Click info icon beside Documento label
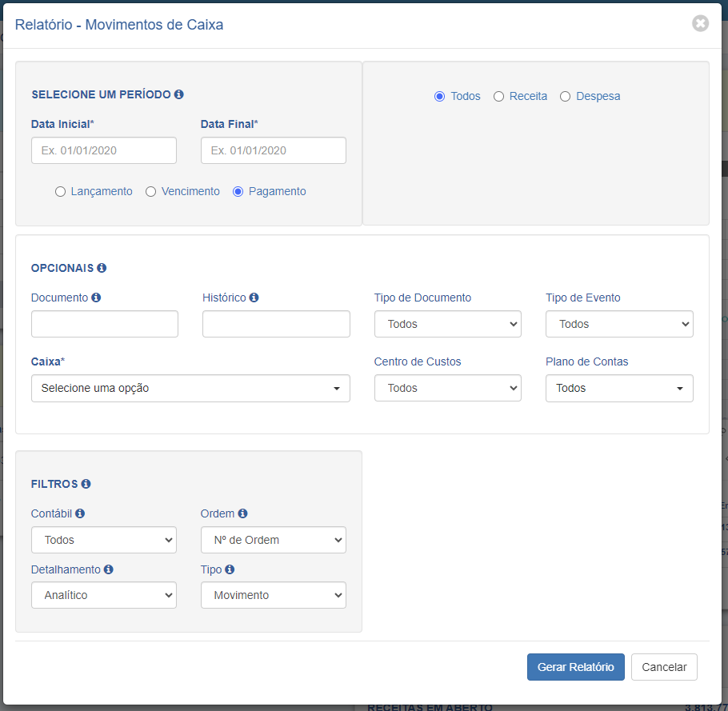728x711 pixels. [x=96, y=298]
